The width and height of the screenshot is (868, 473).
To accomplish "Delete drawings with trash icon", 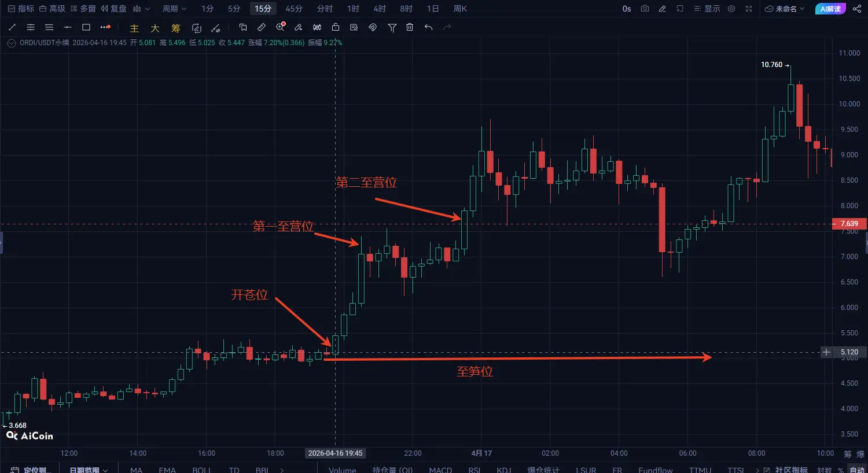I will (410, 27).
